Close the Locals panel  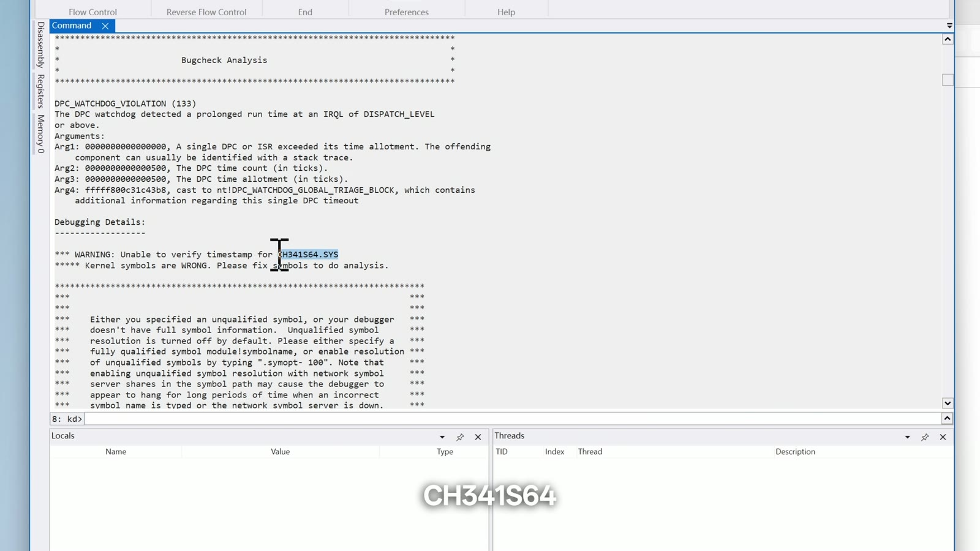click(x=478, y=437)
